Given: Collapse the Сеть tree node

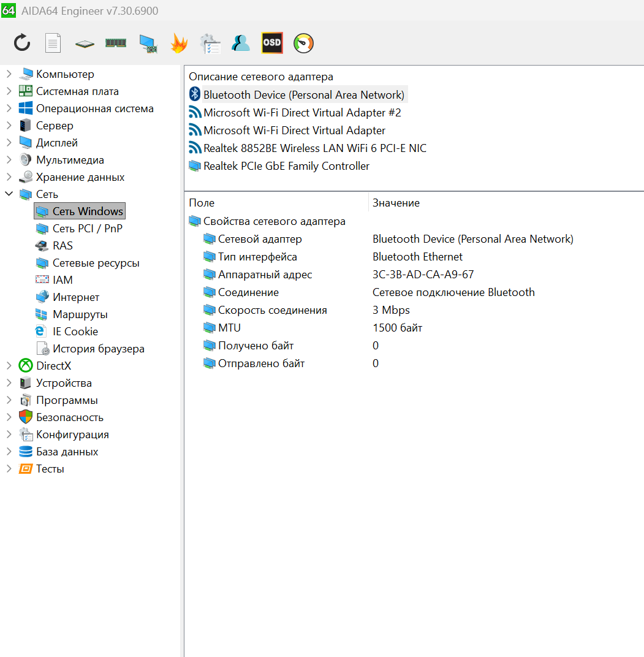Looking at the screenshot, I should [9, 194].
